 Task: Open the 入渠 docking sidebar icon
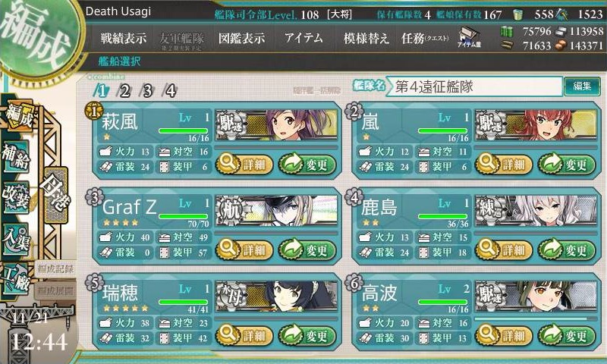pyautogui.click(x=16, y=239)
